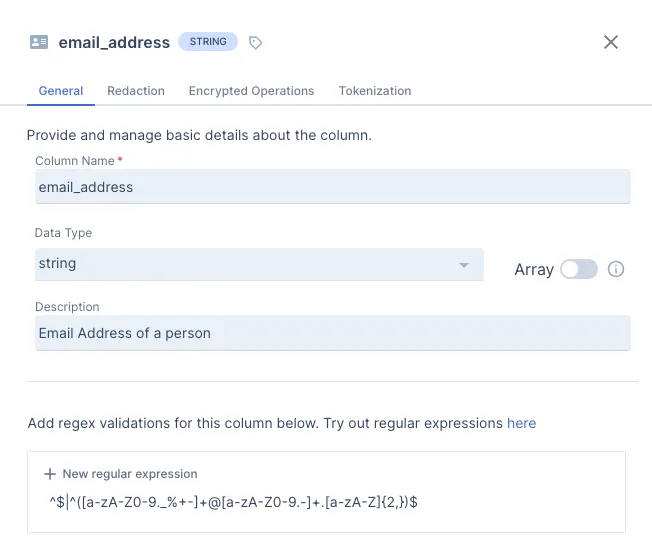Open the Encrypted Operations tab
Screen dimensions: 652x556
pyautogui.click(x=251, y=91)
